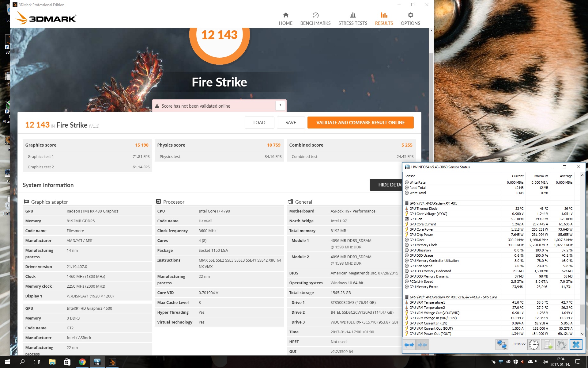Click the HIDE DETAILS button

click(x=386, y=185)
